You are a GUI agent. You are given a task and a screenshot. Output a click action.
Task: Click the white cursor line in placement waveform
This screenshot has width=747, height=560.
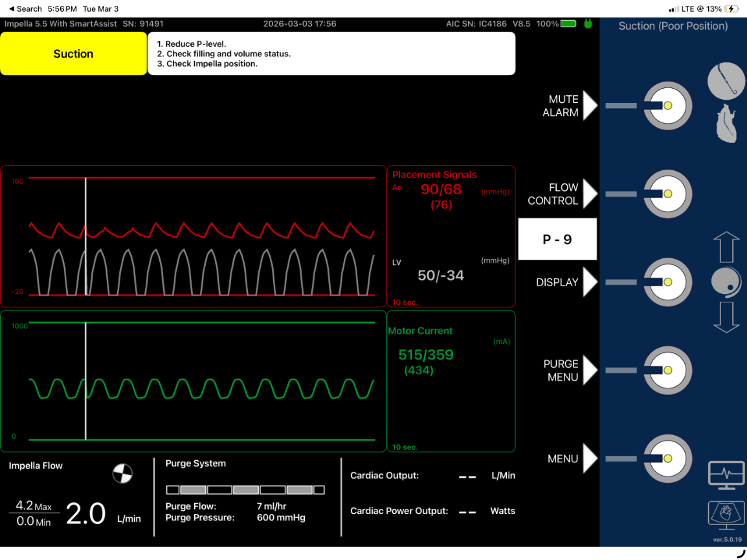(85, 236)
